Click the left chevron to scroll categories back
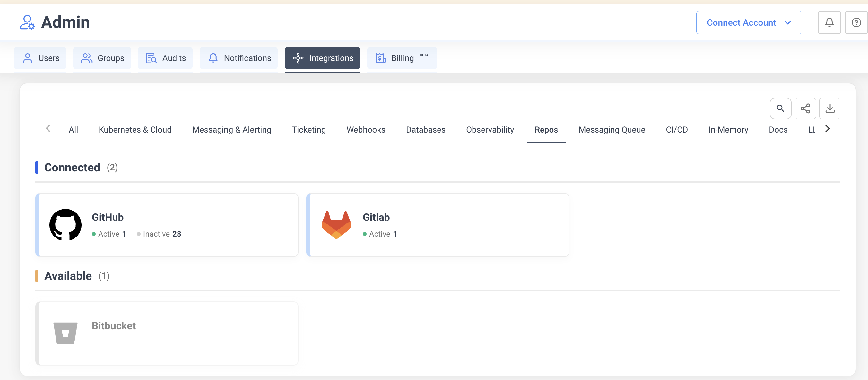Image resolution: width=868 pixels, height=380 pixels. click(x=48, y=128)
